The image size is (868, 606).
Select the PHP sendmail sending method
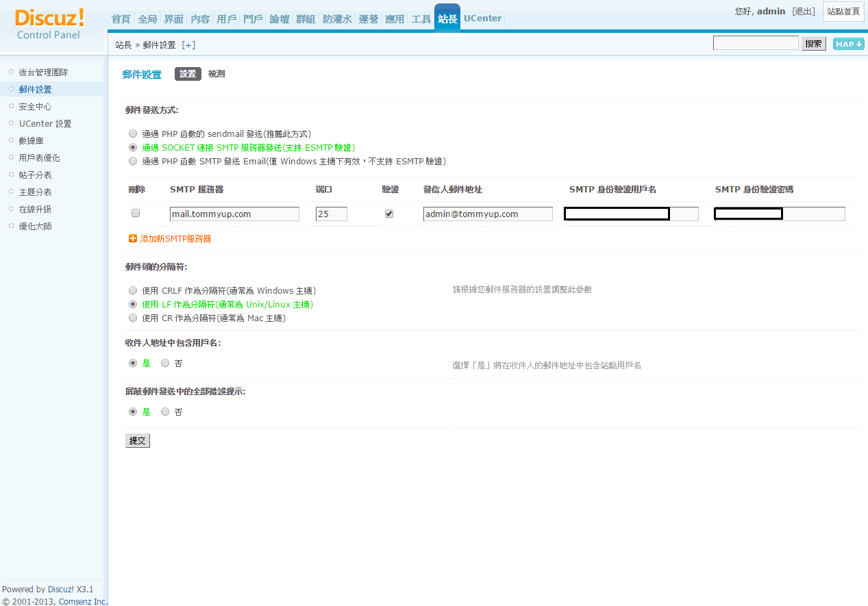133,134
